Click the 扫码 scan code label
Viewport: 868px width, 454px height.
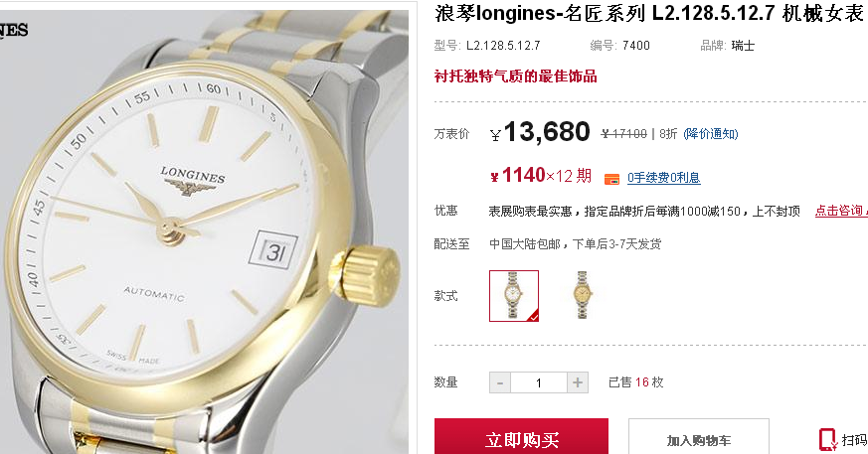pyautogui.click(x=855, y=440)
